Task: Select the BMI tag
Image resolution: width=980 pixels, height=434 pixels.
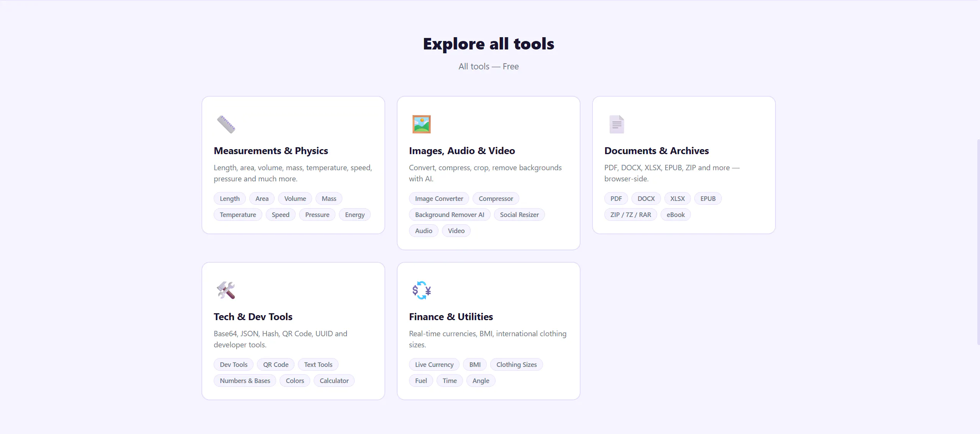Action: point(475,365)
